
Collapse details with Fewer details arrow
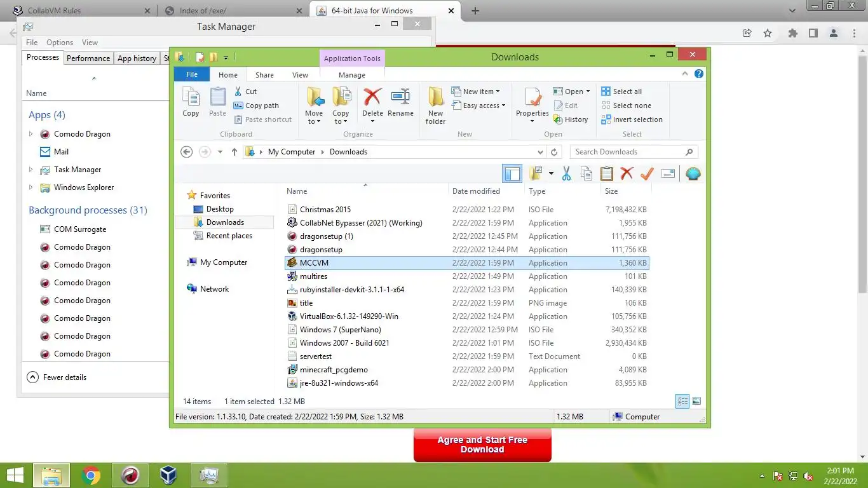(32, 377)
